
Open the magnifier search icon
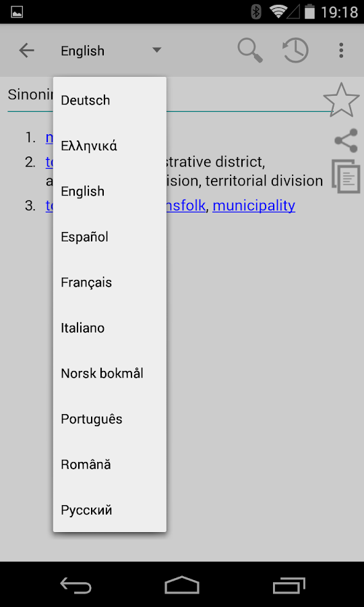pyautogui.click(x=250, y=51)
